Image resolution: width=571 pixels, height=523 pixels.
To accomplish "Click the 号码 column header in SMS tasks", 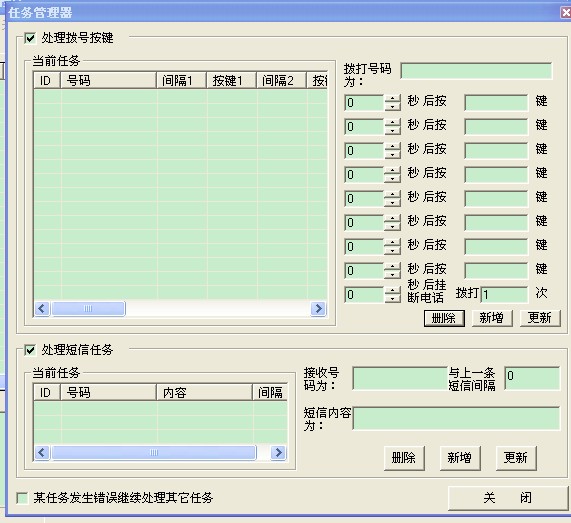I will (108, 392).
